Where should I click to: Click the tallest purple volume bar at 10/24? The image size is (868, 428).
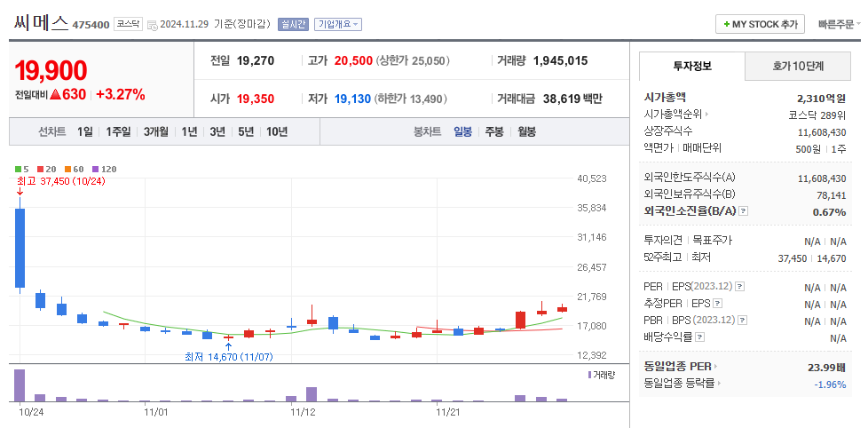point(20,384)
